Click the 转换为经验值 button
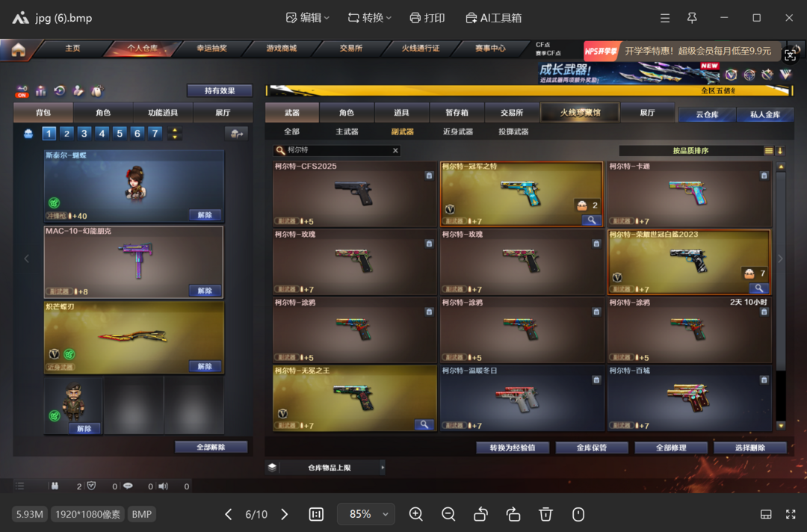 (x=513, y=447)
